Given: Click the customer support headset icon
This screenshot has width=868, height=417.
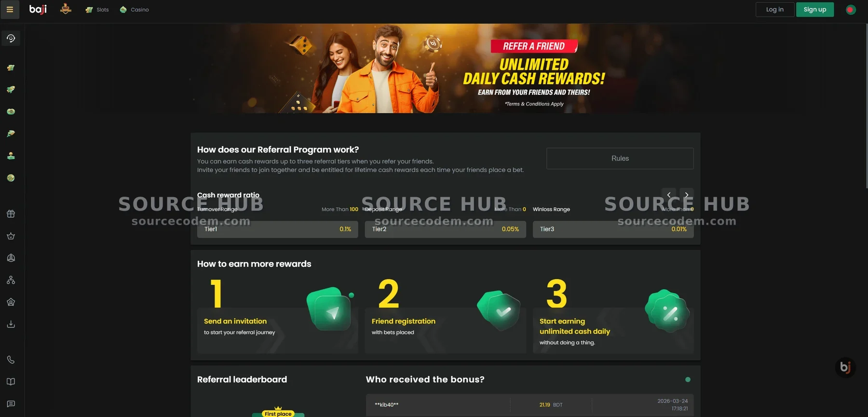Looking at the screenshot, I should [x=11, y=38].
